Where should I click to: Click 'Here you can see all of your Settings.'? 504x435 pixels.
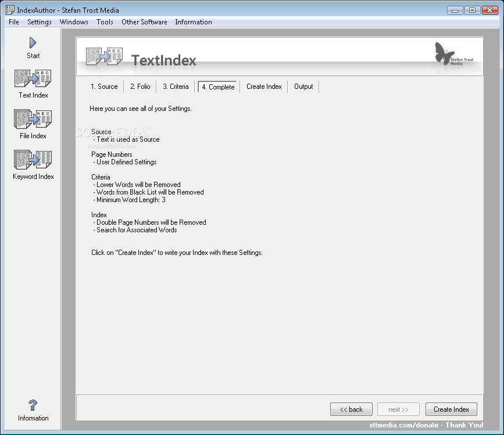click(x=141, y=109)
